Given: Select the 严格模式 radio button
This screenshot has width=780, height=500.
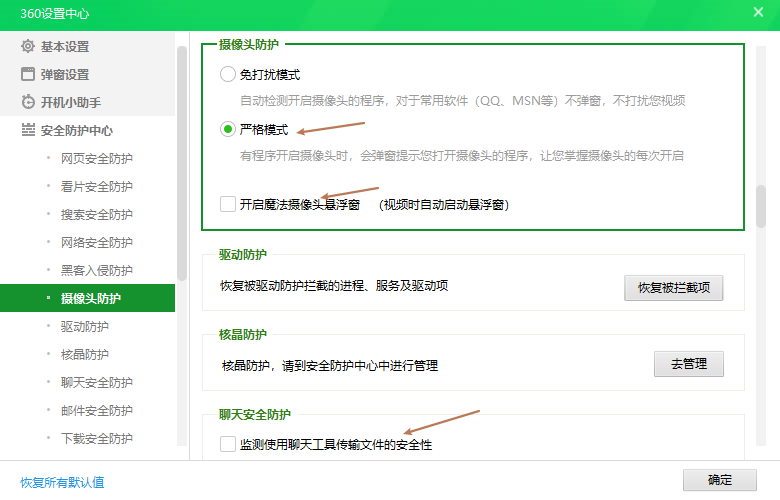Looking at the screenshot, I should tap(227, 129).
